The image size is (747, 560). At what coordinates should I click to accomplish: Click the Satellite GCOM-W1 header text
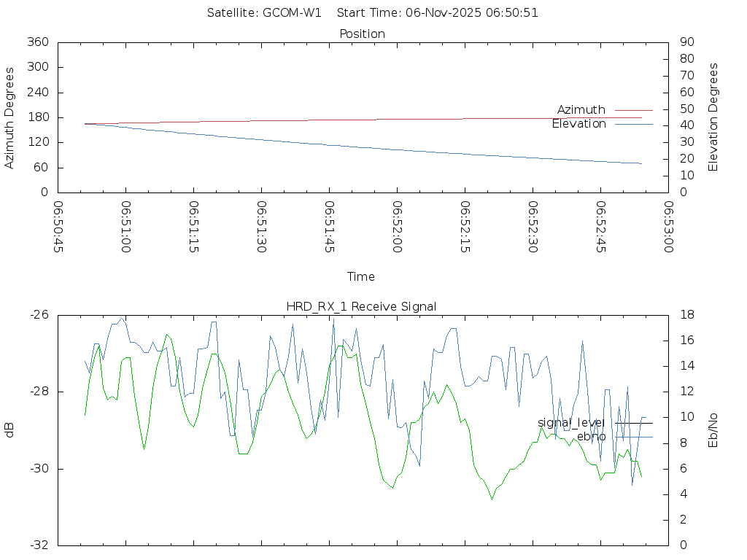tap(264, 12)
